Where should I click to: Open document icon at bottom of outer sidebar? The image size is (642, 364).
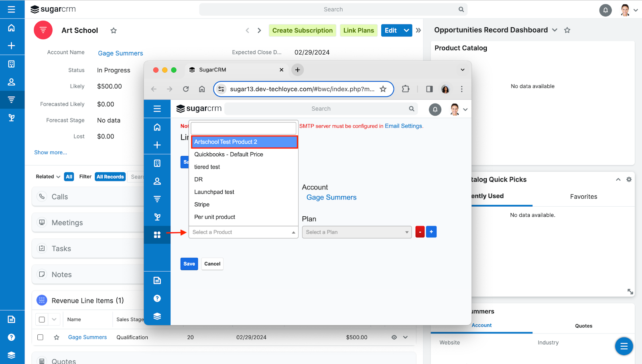(11, 319)
